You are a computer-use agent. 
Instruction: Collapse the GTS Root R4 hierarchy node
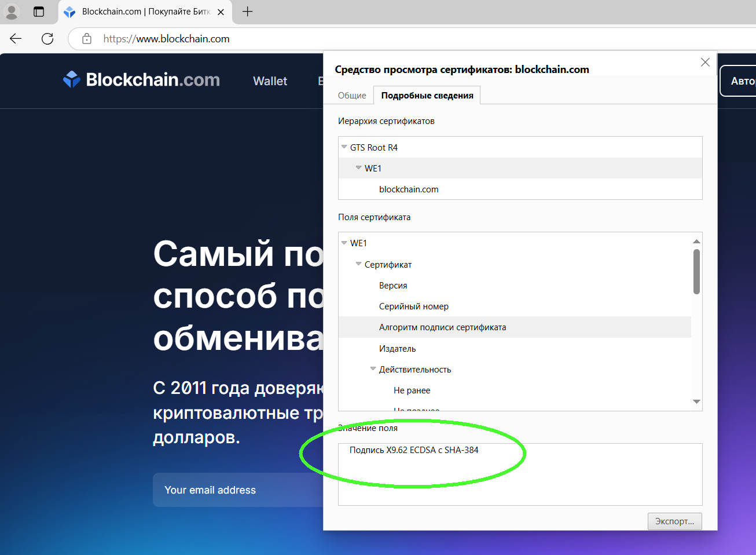(x=344, y=147)
